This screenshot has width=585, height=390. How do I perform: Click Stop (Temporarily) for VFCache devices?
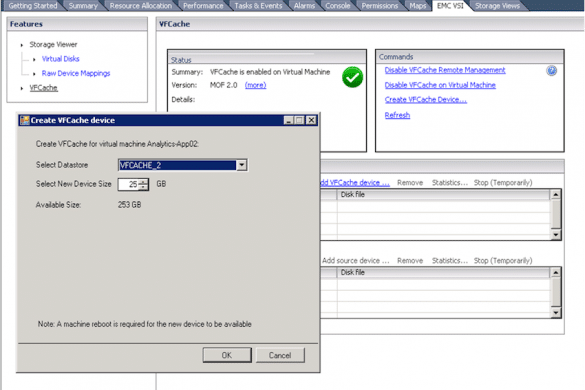click(x=503, y=182)
